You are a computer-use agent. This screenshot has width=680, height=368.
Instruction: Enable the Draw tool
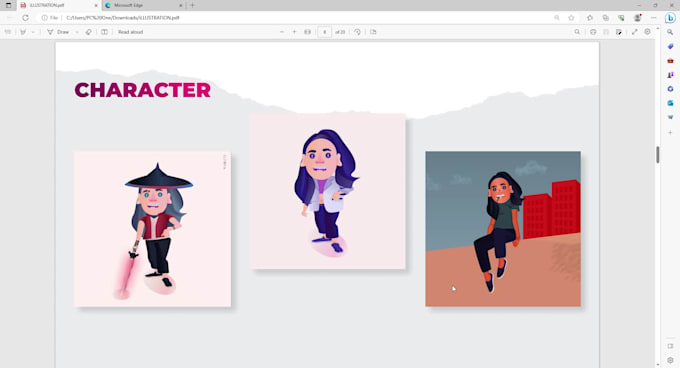tap(58, 32)
